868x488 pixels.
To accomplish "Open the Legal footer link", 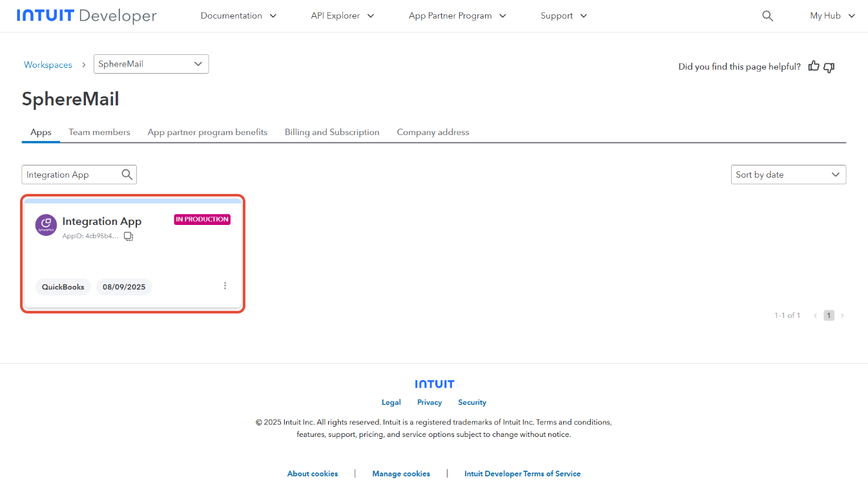I will click(x=391, y=402).
